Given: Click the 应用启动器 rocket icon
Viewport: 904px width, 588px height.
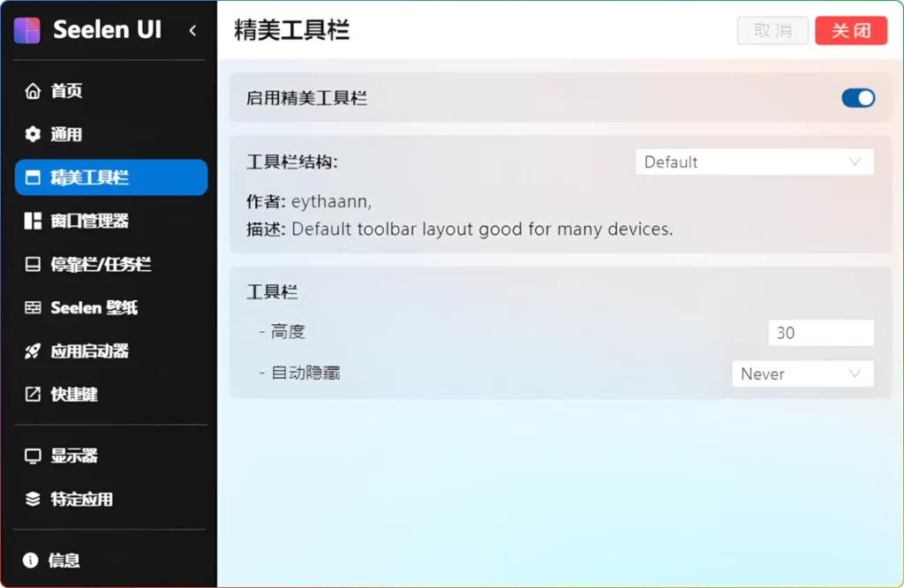Looking at the screenshot, I should (32, 351).
